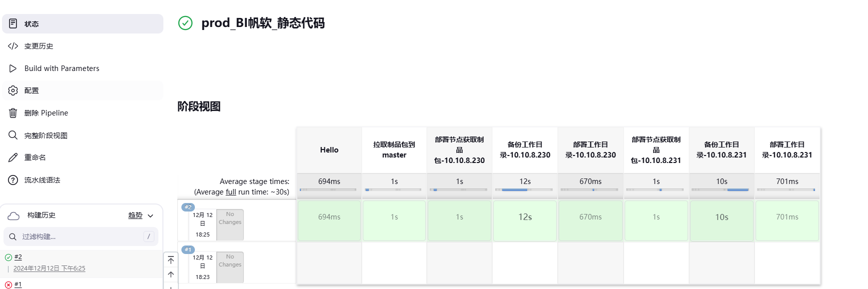
Task: Click build #2 cell under 部署节点获取制品包-10.10.8.230
Action: tap(460, 220)
